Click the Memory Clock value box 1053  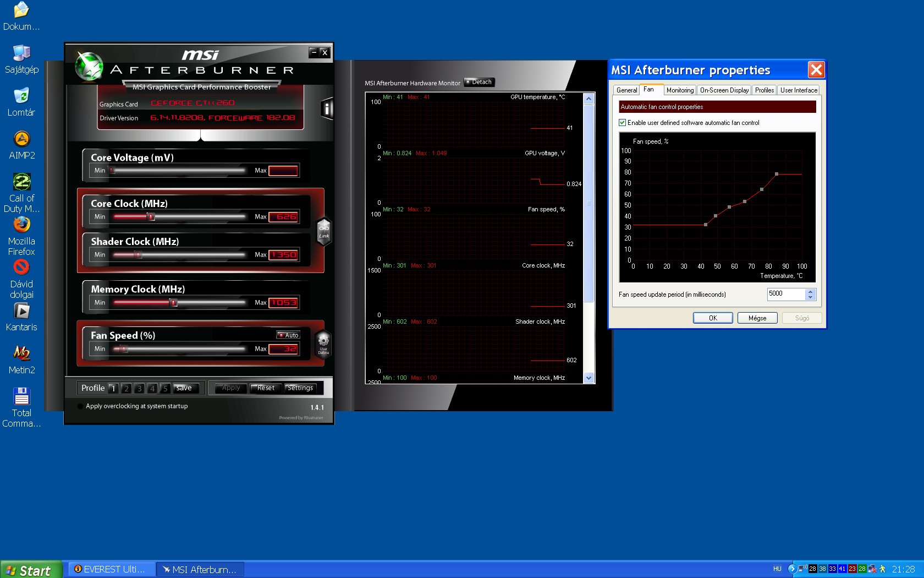pos(284,303)
